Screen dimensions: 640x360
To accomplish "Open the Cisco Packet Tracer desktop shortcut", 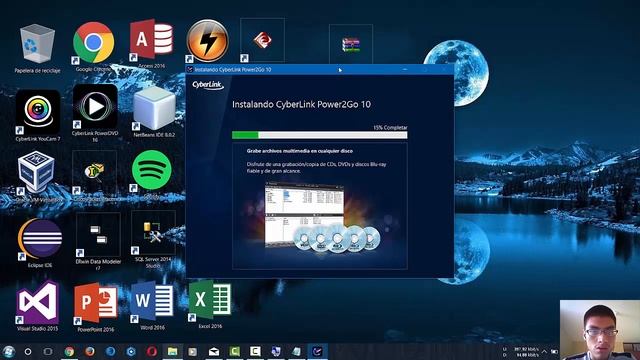I will 94,172.
